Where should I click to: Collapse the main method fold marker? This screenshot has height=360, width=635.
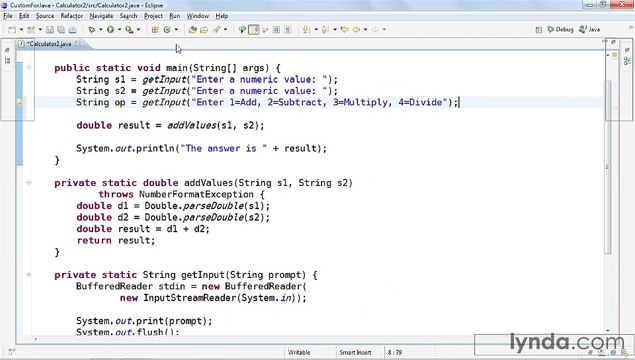(29, 67)
